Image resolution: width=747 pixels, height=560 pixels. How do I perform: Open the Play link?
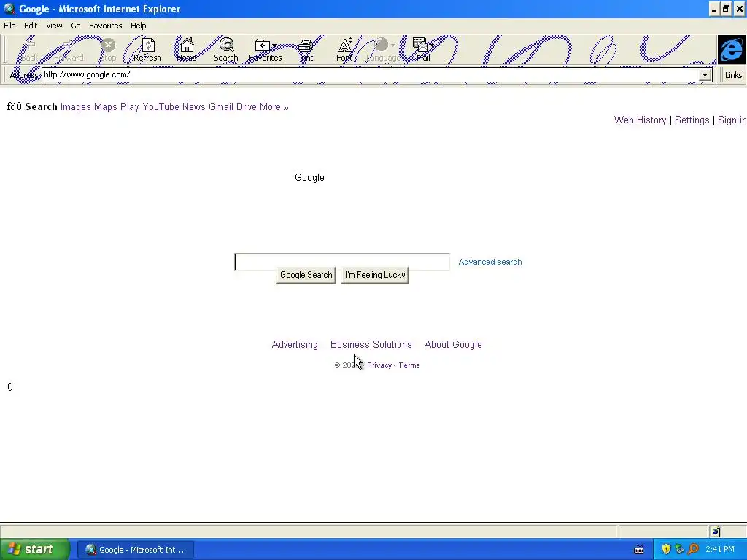[x=130, y=106]
